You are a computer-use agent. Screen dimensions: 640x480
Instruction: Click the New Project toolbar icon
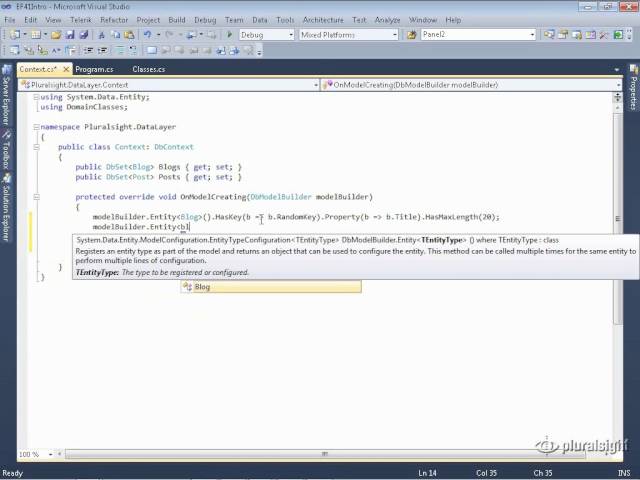tap(15, 35)
